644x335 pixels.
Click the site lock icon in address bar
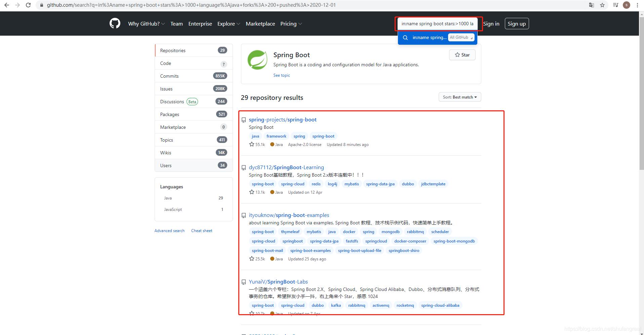pyautogui.click(x=42, y=5)
